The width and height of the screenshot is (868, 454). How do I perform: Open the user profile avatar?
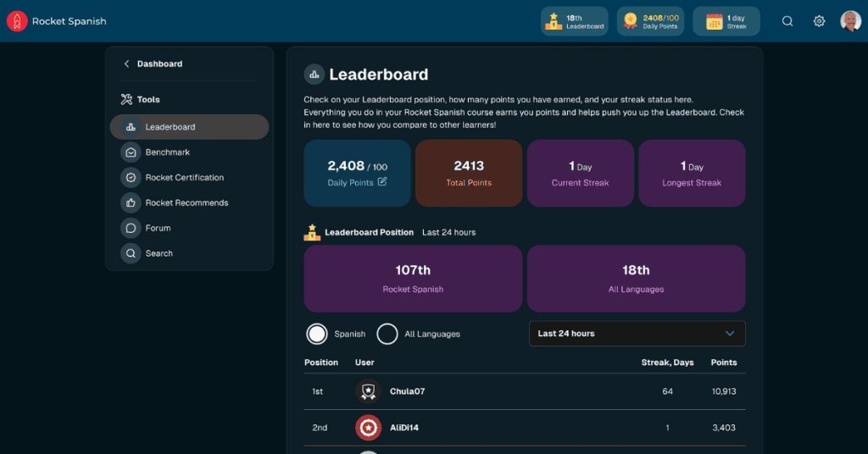850,21
